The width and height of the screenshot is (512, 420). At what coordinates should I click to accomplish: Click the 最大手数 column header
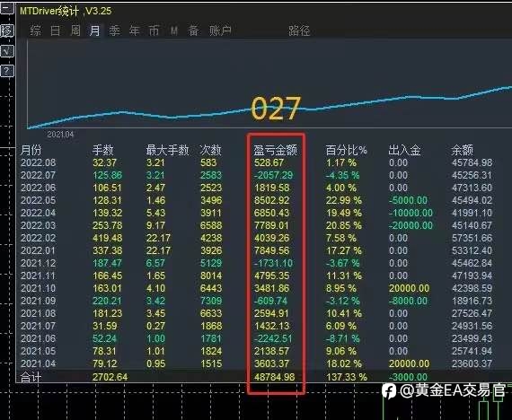[x=167, y=150]
